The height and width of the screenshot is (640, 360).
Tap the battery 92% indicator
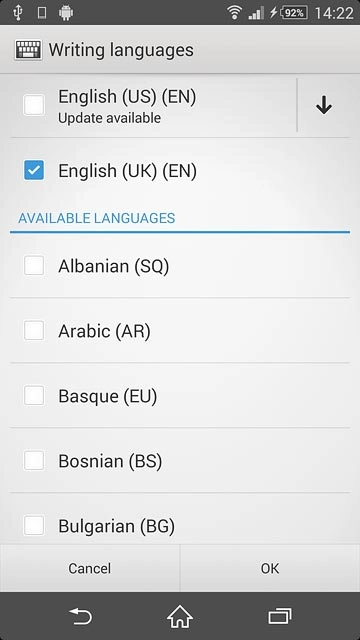click(x=294, y=13)
